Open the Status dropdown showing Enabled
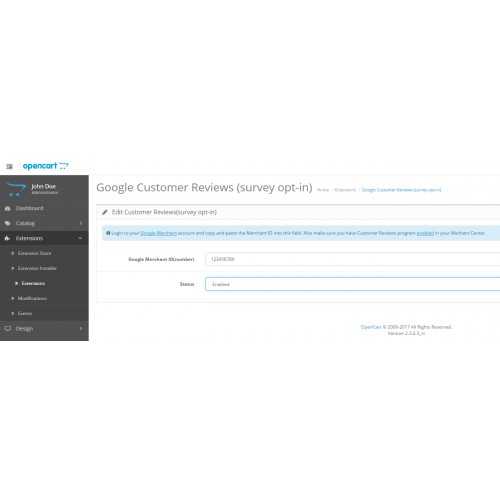The image size is (500, 500). [353, 284]
